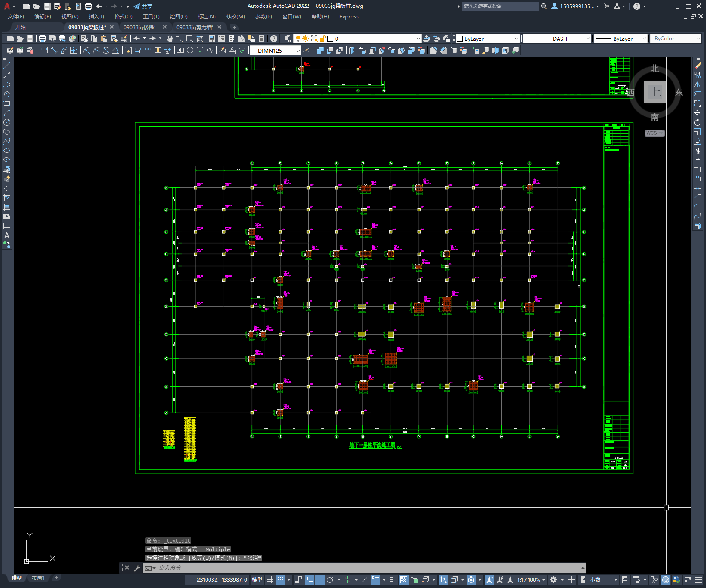Toggle transparency display in status bar
Viewport: 706px width, 588px height.
click(404, 580)
